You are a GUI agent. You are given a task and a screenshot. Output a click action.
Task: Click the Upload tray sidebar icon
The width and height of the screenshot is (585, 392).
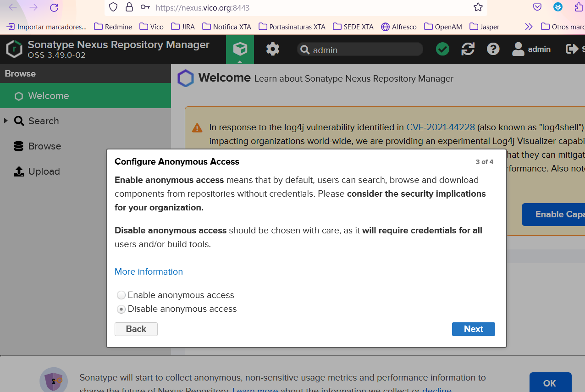point(19,171)
